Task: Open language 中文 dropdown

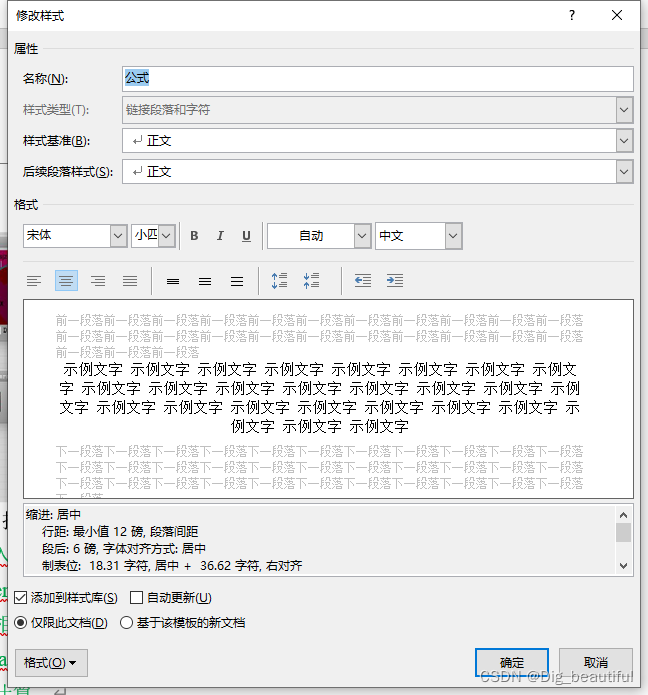Action: coord(453,236)
